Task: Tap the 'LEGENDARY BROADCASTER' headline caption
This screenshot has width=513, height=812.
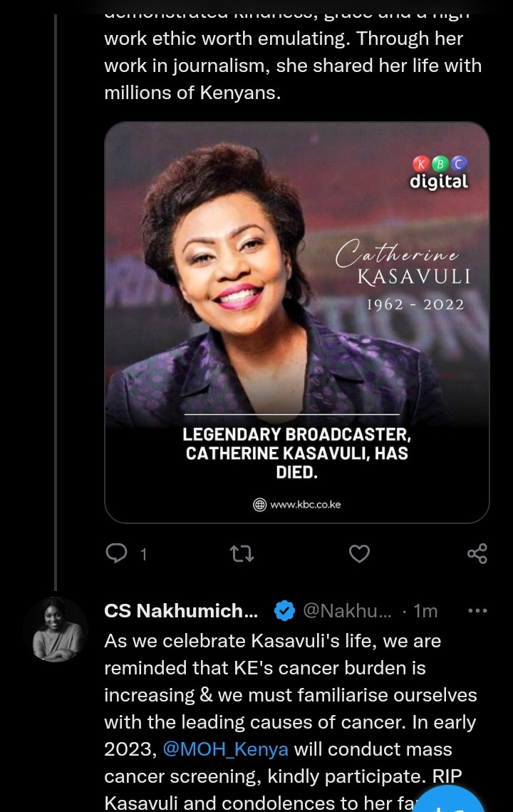Action: click(x=296, y=453)
